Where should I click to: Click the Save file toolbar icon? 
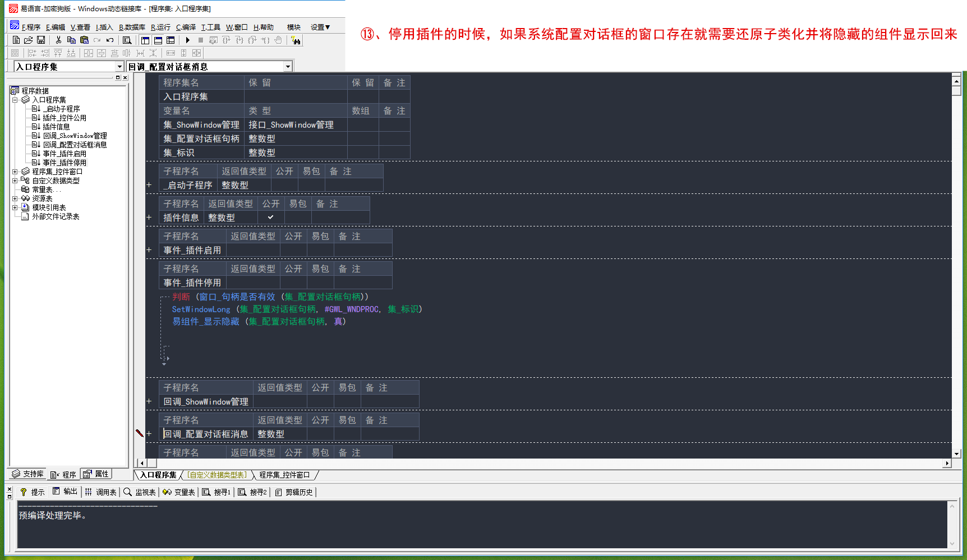(x=41, y=40)
